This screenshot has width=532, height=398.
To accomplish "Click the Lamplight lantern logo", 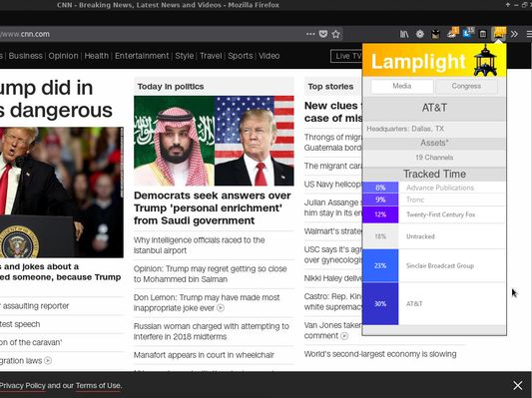I will point(485,60).
